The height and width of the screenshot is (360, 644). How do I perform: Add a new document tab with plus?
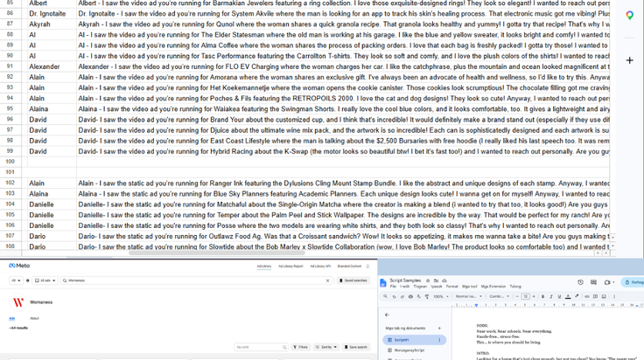coord(439,329)
